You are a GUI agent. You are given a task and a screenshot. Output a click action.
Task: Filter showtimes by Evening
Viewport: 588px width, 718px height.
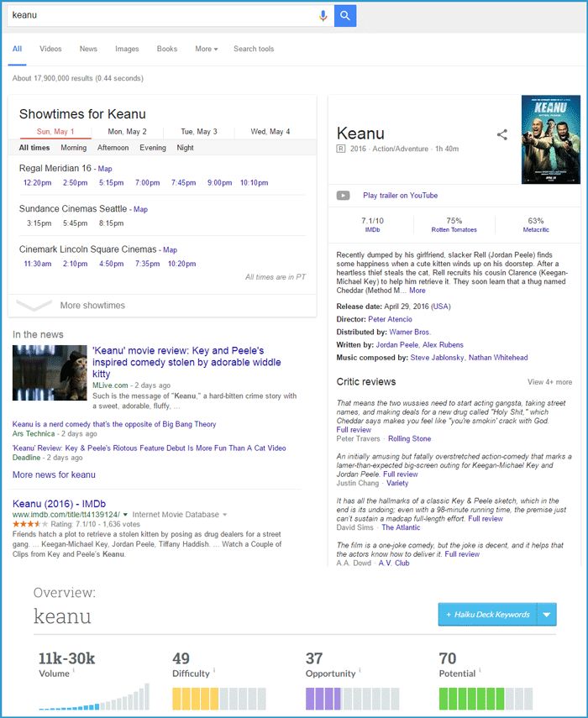(153, 148)
